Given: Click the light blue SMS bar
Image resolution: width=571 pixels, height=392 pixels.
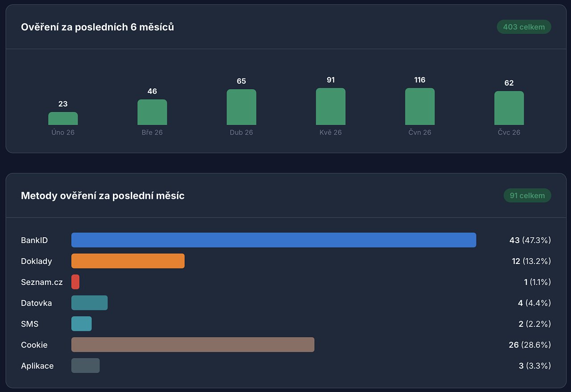Looking at the screenshot, I should tap(82, 324).
